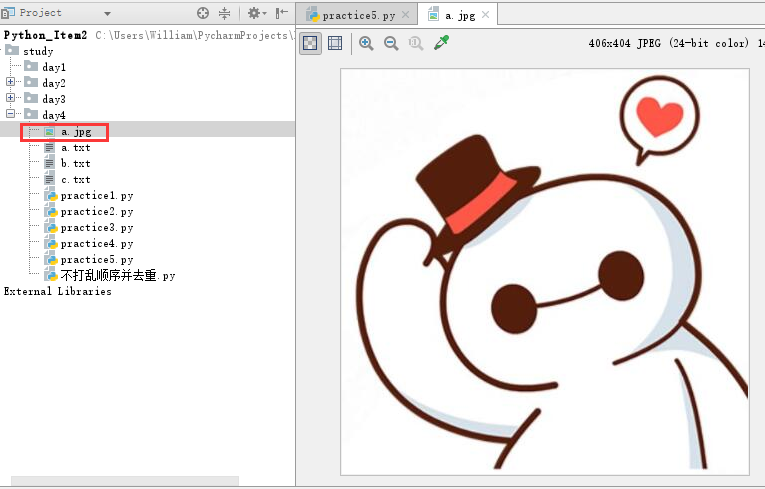This screenshot has height=489, width=765.
Task: Collapse the day4 folder
Action: pyautogui.click(x=10, y=114)
